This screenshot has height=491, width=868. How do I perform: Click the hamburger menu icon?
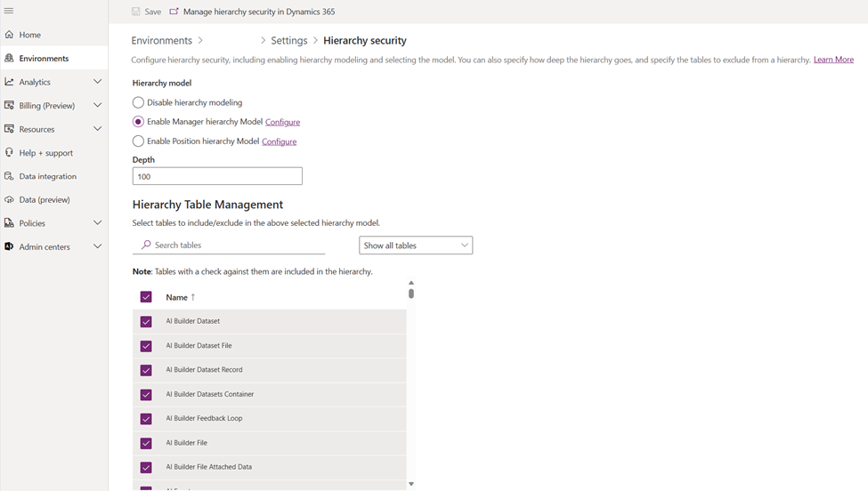tap(9, 11)
